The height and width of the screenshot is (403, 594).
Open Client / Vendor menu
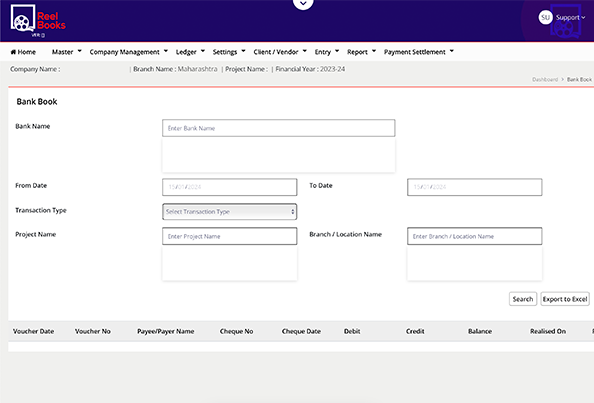coord(280,52)
